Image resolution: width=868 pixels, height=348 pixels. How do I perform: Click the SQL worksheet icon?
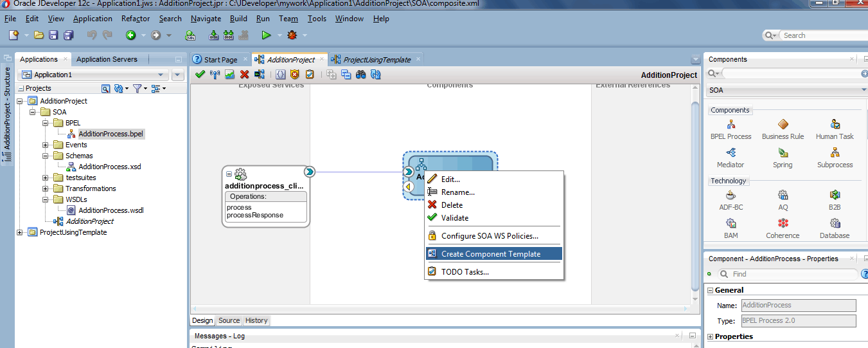coord(190,35)
